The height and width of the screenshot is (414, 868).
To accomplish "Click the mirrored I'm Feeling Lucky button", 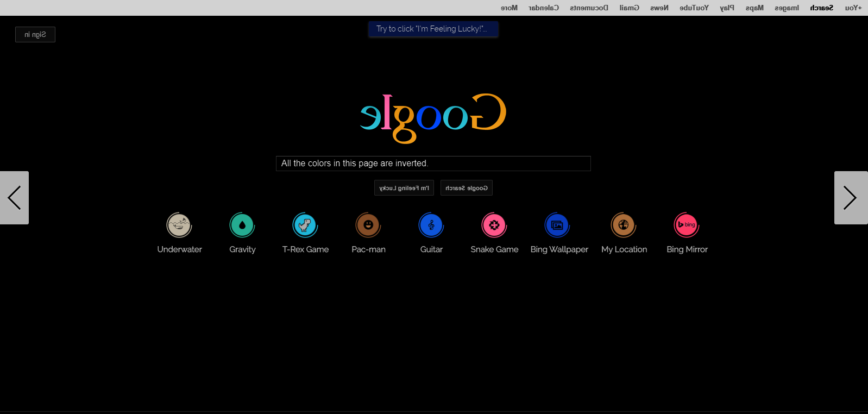I will pos(404,188).
